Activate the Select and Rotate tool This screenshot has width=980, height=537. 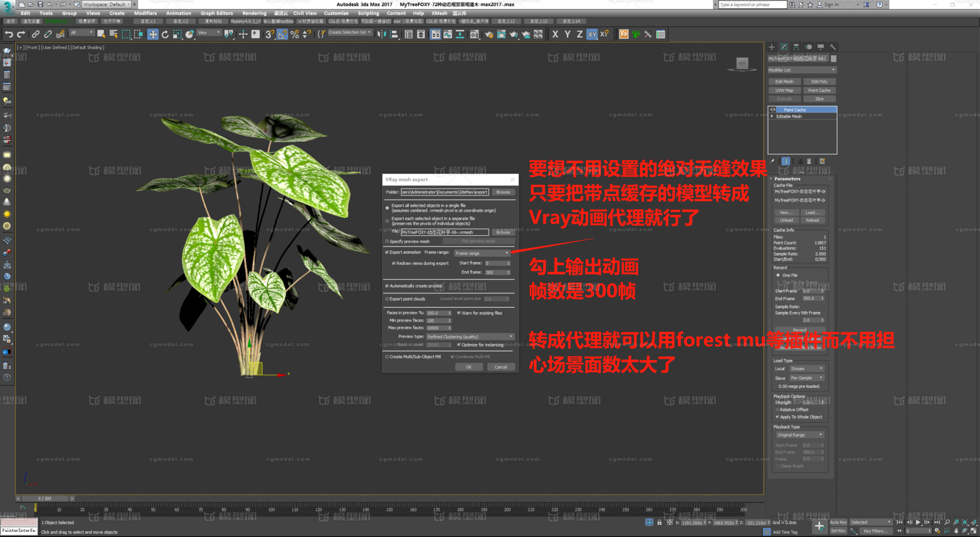[x=165, y=34]
